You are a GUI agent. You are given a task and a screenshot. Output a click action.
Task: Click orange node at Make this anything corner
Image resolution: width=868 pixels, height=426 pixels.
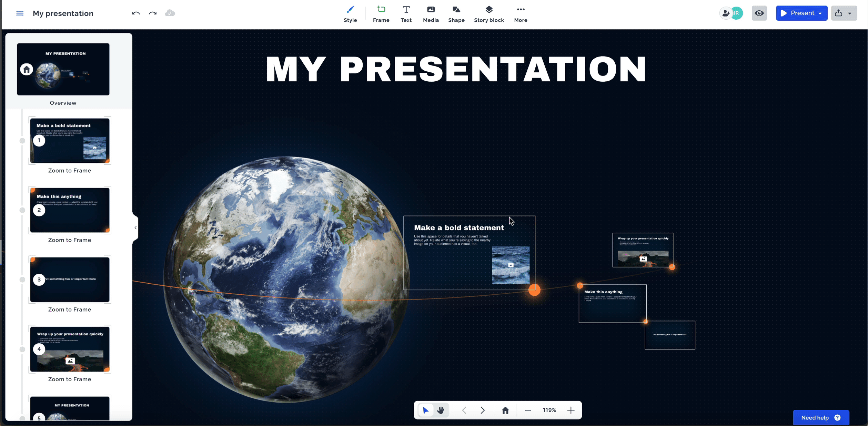click(x=580, y=285)
